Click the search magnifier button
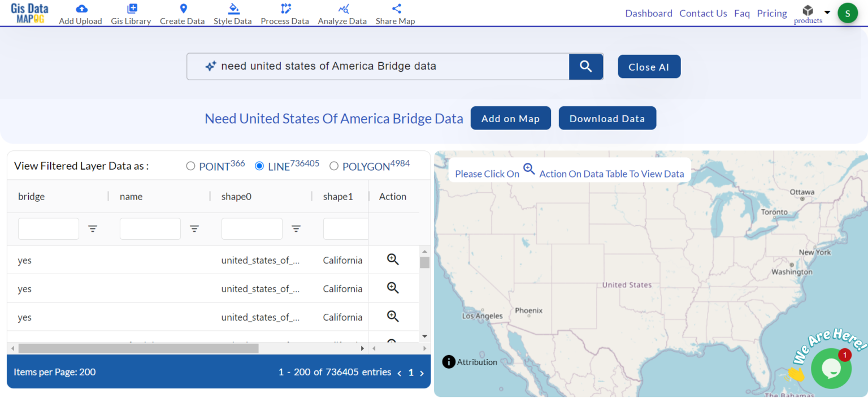Screen dimensions: 868x402 coord(585,66)
